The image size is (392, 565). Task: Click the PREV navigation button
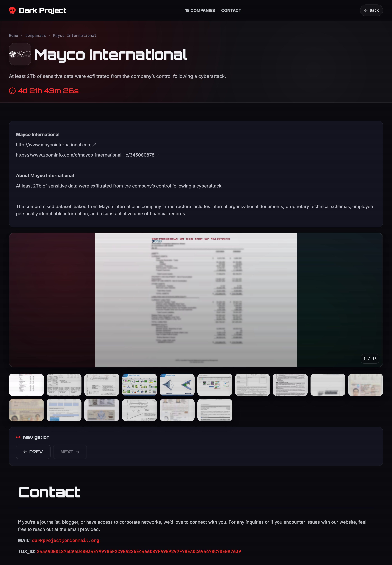pos(33,452)
